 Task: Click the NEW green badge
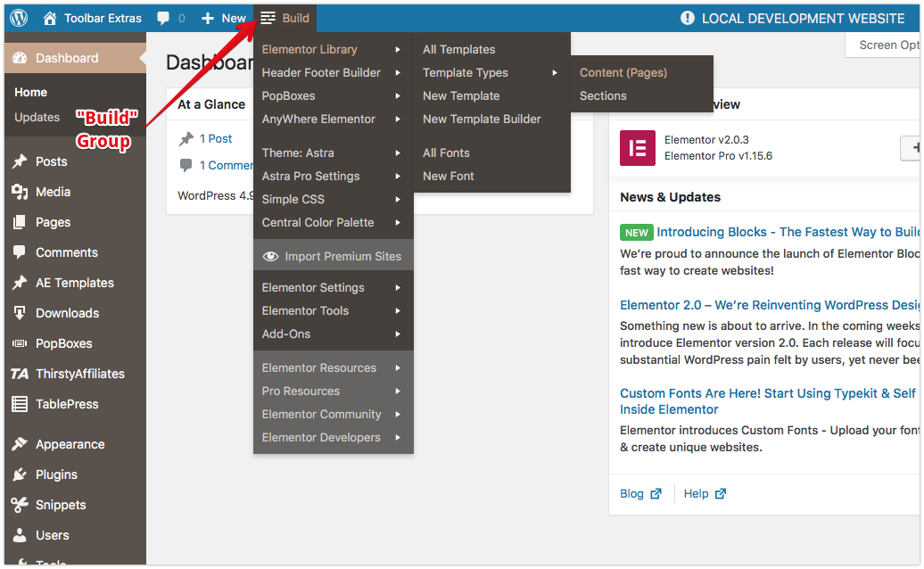click(x=637, y=232)
